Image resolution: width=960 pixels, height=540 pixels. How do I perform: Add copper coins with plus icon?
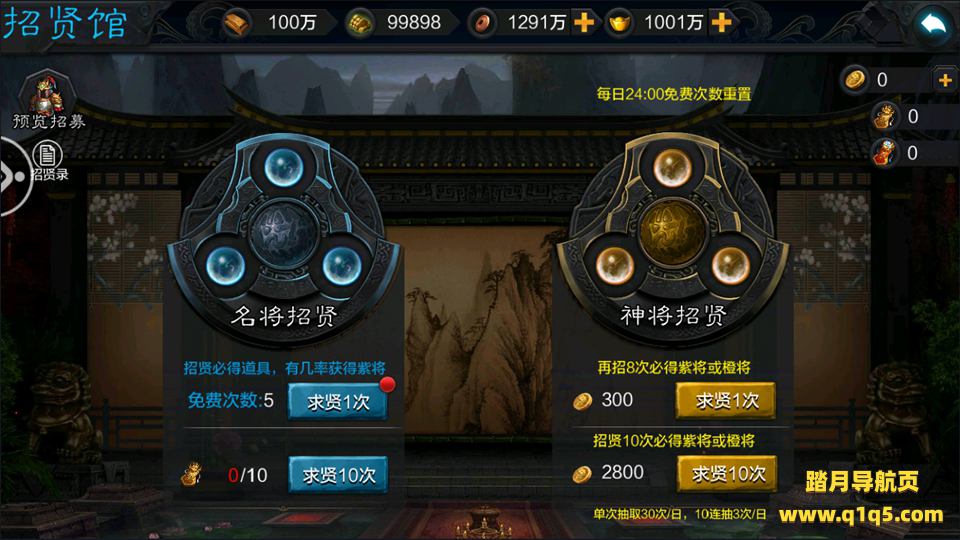pyautogui.click(x=583, y=23)
